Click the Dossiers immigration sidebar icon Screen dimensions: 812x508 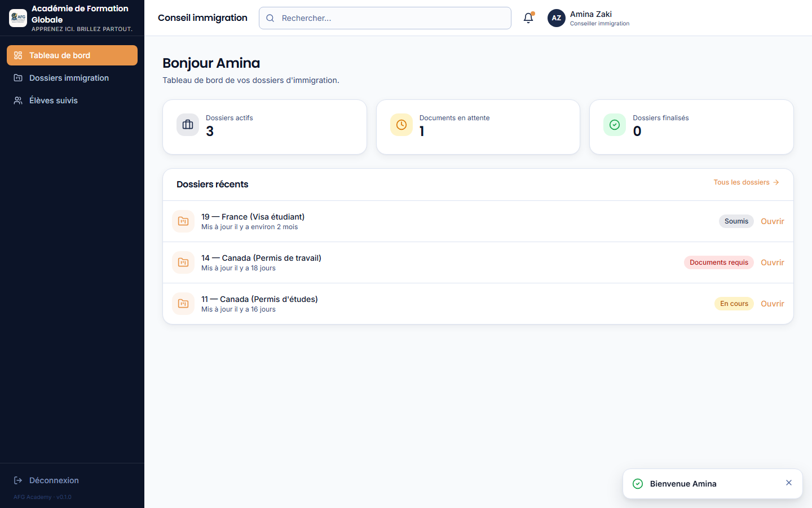[18, 78]
